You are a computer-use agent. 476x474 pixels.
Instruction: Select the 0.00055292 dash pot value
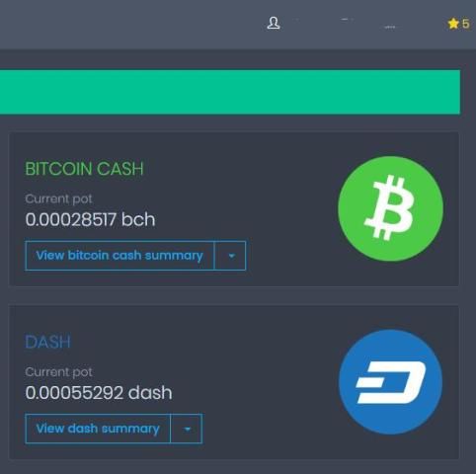pos(99,393)
